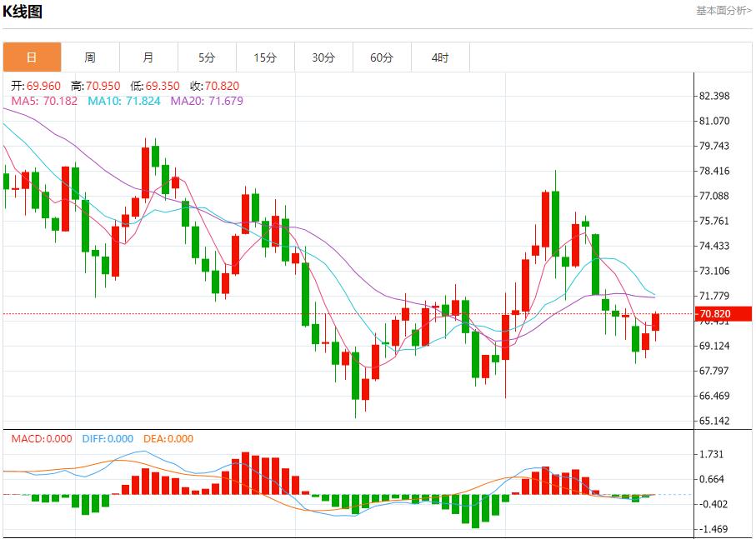Click the DEA value label
This screenshot has width=756, height=539.
click(168, 439)
